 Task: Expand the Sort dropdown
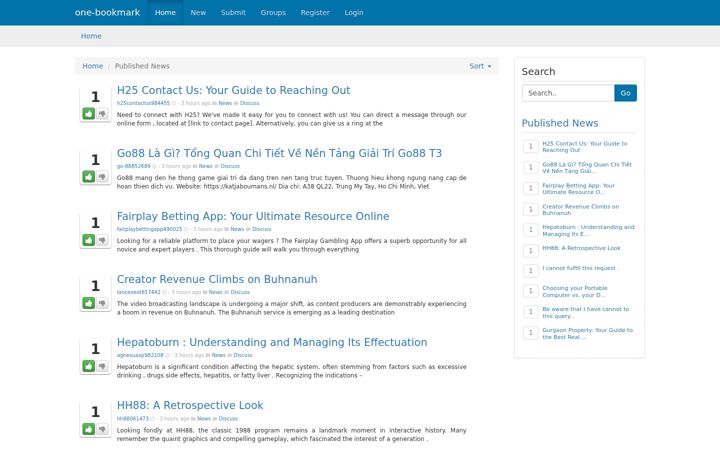(x=480, y=66)
